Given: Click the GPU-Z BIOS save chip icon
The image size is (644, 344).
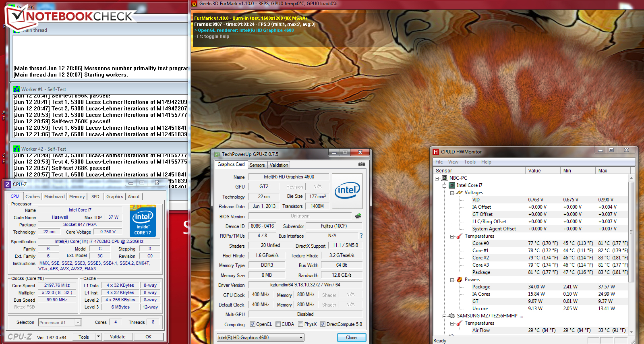Looking at the screenshot, I should pyautogui.click(x=358, y=216).
